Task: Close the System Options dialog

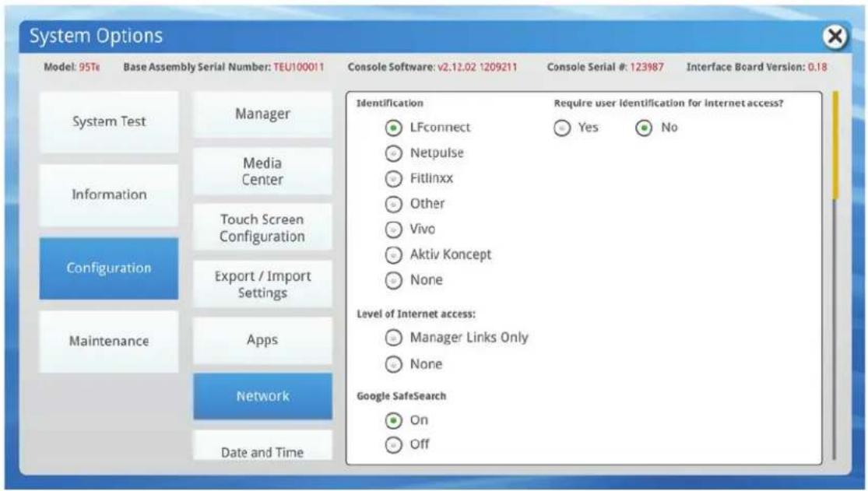Action: 835,37
